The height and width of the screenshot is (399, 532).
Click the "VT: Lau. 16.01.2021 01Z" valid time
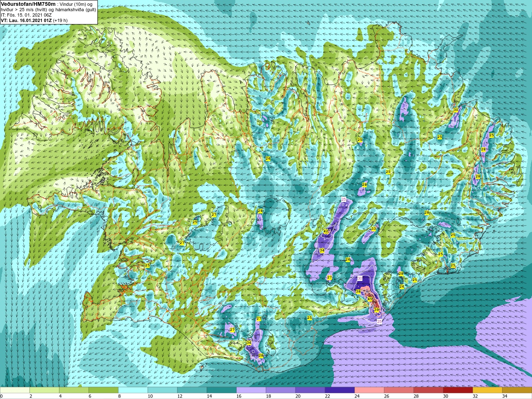pyautogui.click(x=26, y=20)
